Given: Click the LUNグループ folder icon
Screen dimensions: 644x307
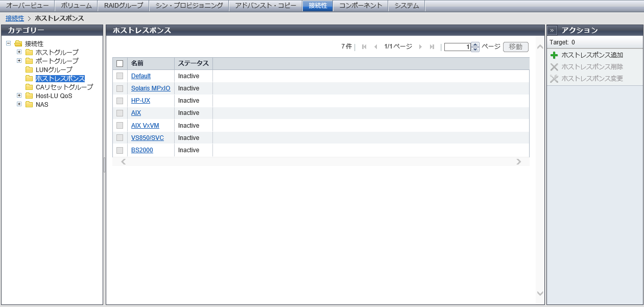Looking at the screenshot, I should click(x=29, y=69).
